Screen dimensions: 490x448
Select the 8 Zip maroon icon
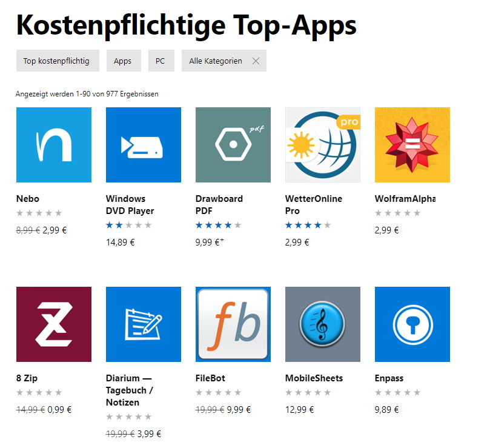54,324
